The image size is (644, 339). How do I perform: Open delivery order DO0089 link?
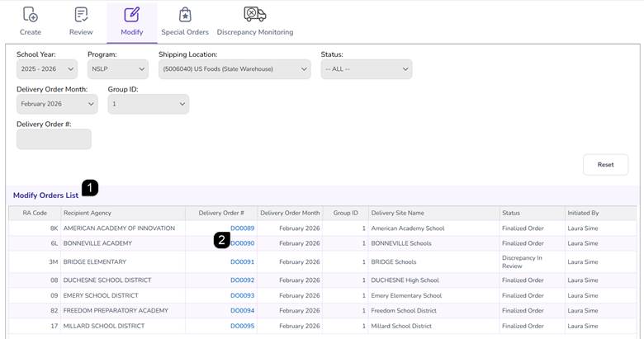point(242,228)
